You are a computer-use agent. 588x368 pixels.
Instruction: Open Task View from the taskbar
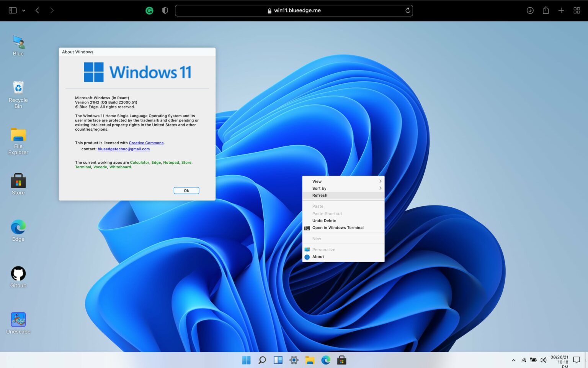click(x=278, y=360)
